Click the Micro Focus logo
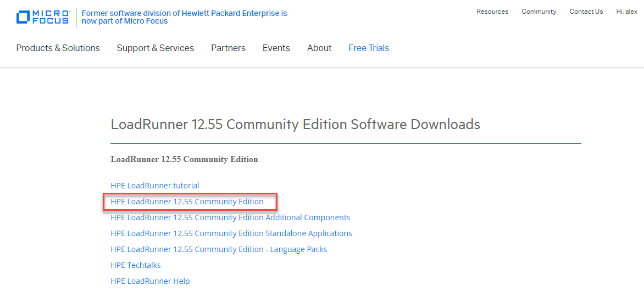Image resolution: width=644 pixels, height=296 pixels. click(43, 17)
